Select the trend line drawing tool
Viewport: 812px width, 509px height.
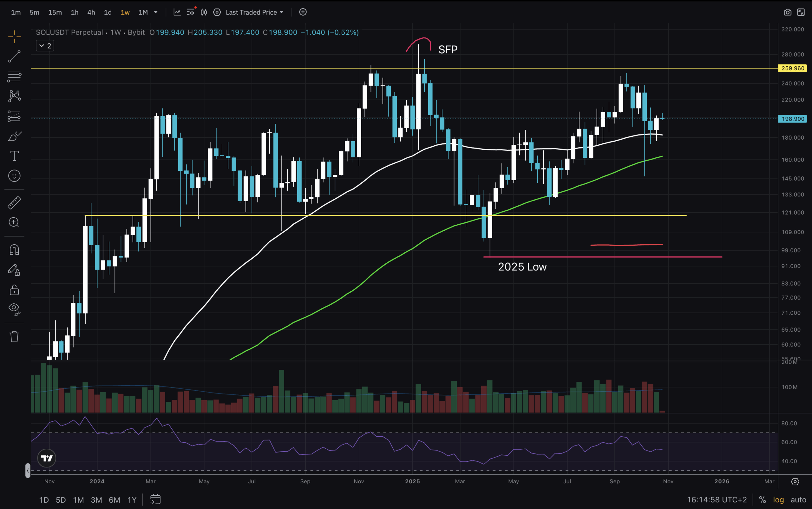(x=14, y=56)
